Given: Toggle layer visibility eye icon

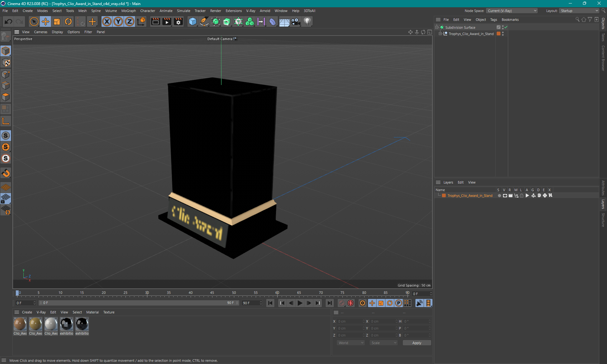Looking at the screenshot, I should click(x=505, y=196).
